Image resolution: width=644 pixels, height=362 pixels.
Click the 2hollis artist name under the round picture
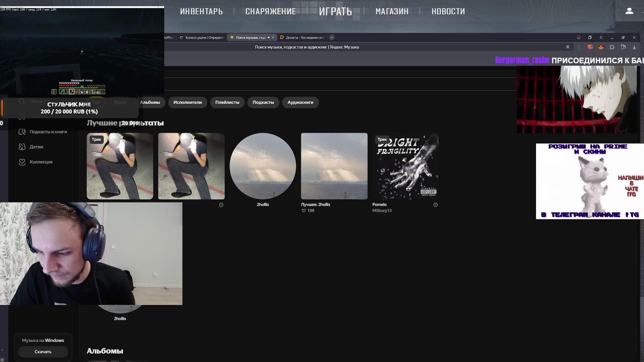tap(263, 204)
